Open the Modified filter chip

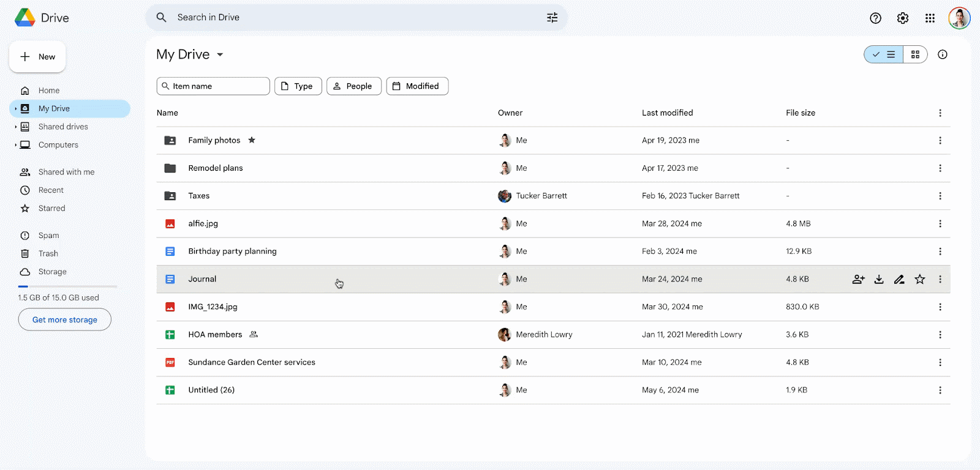pyautogui.click(x=417, y=86)
